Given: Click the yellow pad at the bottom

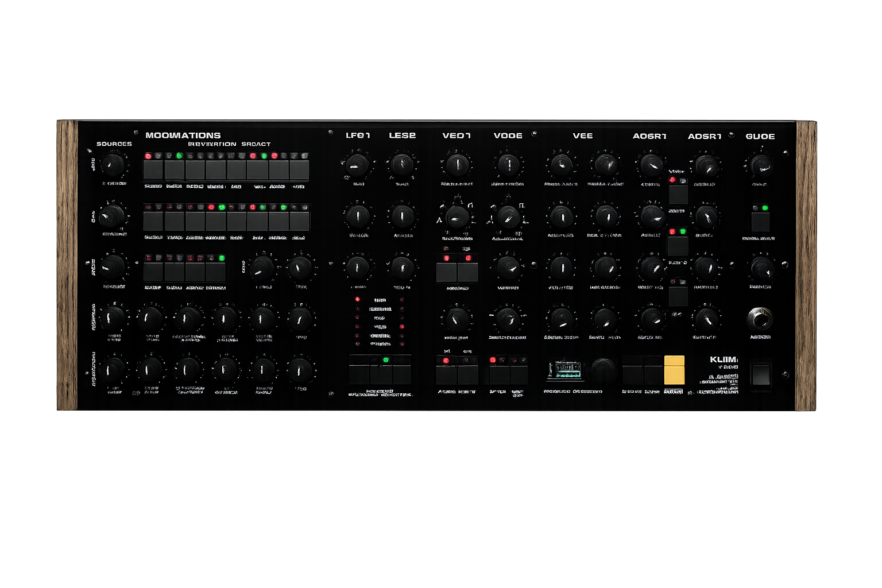Looking at the screenshot, I should pos(674,370).
